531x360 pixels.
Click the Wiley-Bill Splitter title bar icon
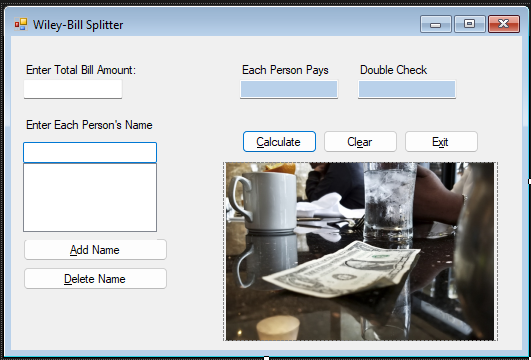tap(21, 24)
